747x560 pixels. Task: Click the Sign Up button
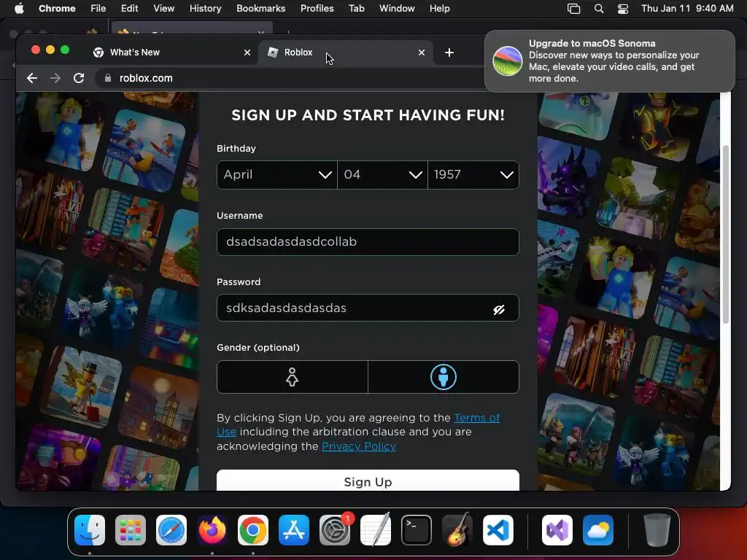[x=368, y=481]
